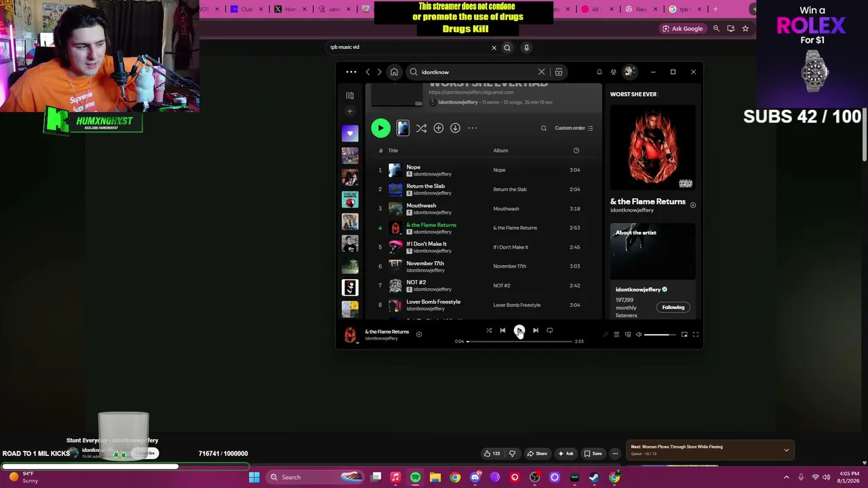Bookmark the current page with the star
Viewport: 868px width, 488px height.
[745, 28]
